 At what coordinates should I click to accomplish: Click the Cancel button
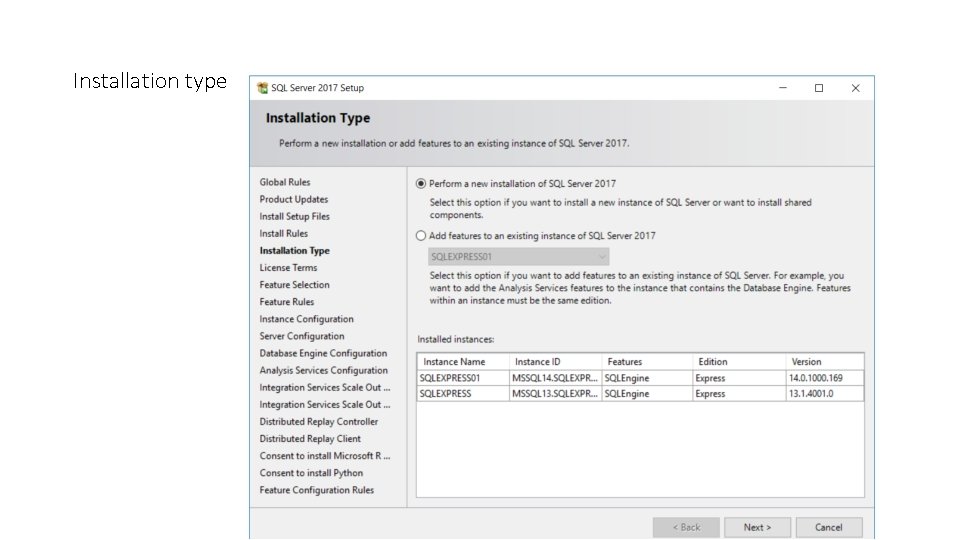click(x=828, y=527)
